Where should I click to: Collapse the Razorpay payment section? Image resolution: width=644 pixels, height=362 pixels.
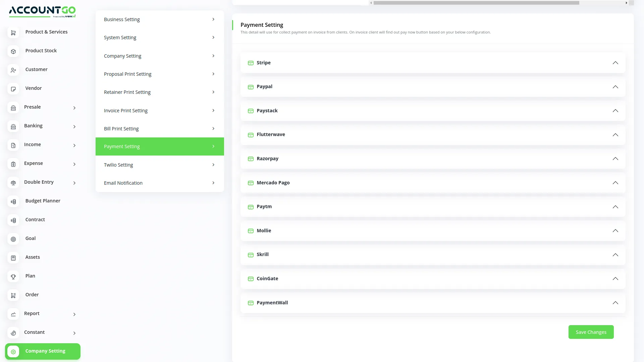point(615,159)
